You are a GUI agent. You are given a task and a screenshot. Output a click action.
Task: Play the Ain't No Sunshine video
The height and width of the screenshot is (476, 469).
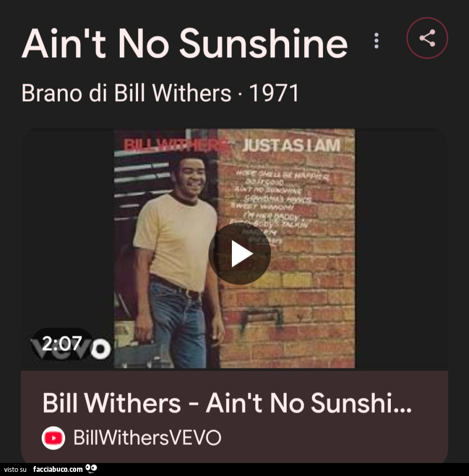240,254
